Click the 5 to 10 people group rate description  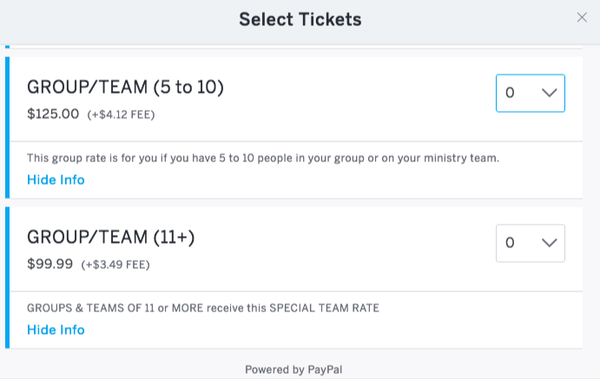click(263, 158)
